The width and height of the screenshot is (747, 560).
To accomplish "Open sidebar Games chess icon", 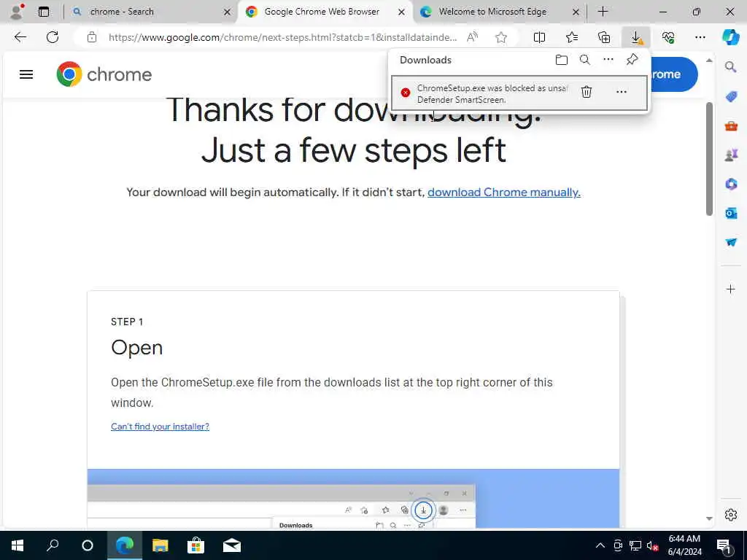I will point(730,155).
